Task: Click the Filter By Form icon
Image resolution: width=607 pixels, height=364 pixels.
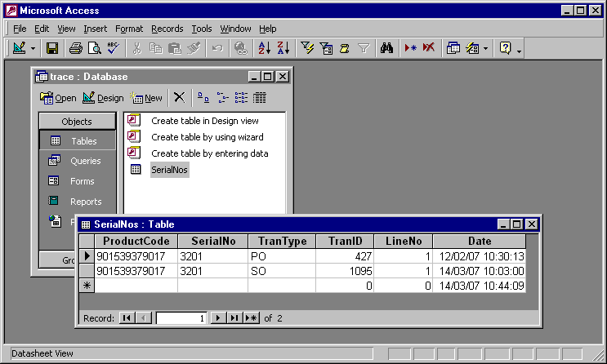Action: (x=326, y=48)
